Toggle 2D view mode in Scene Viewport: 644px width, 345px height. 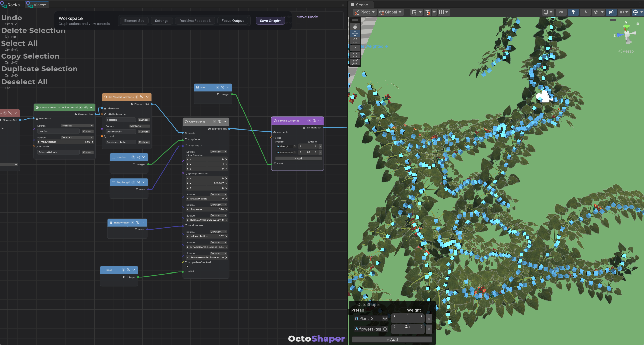(x=561, y=12)
